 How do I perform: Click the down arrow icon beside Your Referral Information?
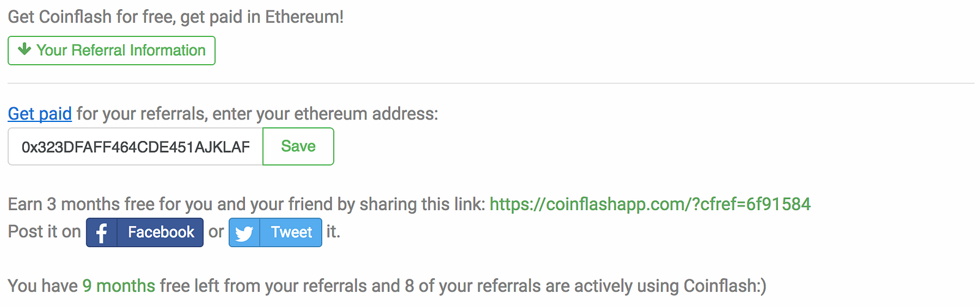coord(24,50)
